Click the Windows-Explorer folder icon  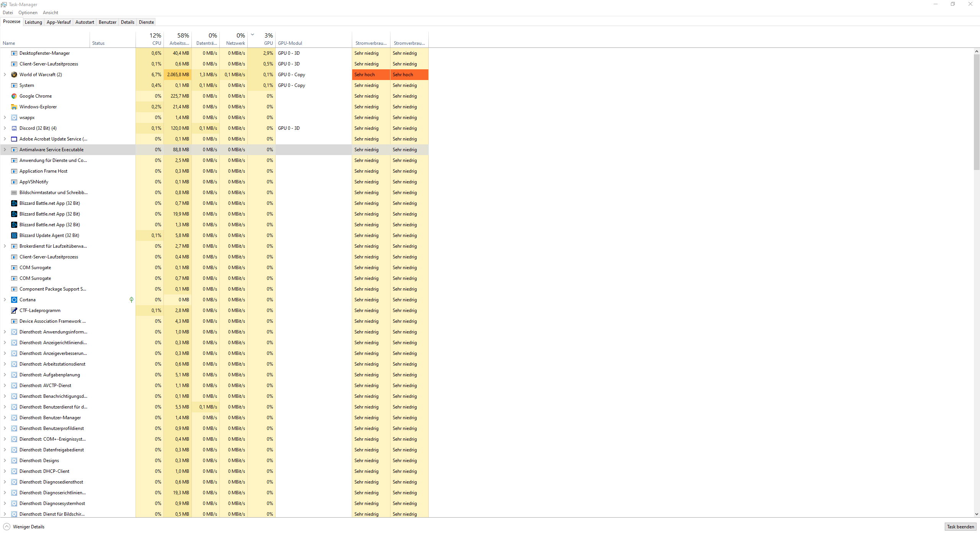coord(14,107)
